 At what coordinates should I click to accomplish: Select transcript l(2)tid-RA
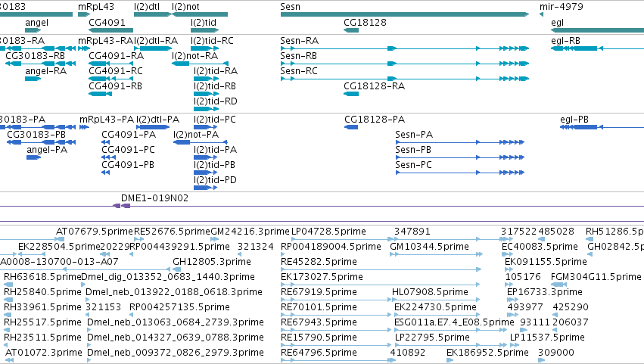pyautogui.click(x=206, y=79)
